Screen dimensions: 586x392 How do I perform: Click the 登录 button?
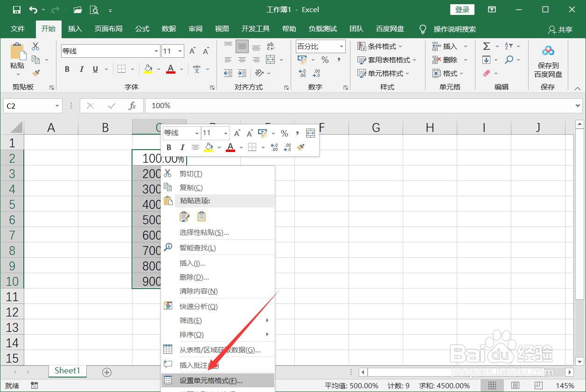click(x=461, y=9)
